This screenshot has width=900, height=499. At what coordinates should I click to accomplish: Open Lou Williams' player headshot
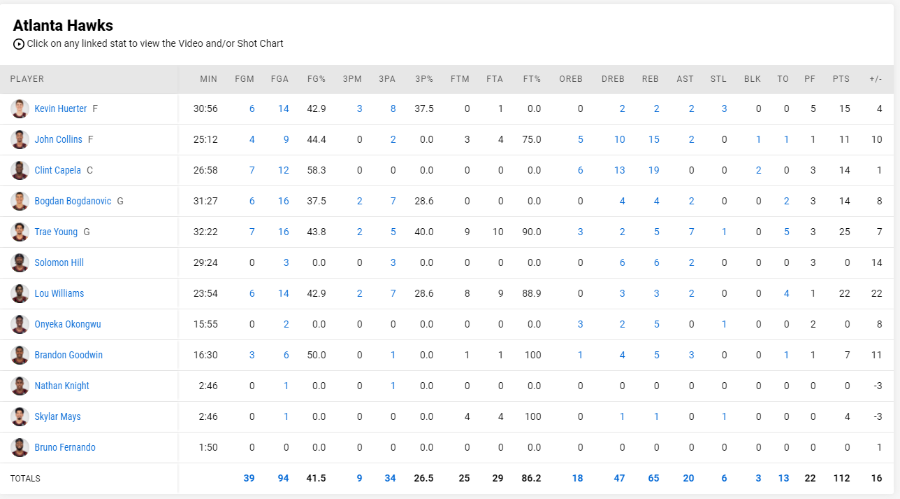click(20, 293)
